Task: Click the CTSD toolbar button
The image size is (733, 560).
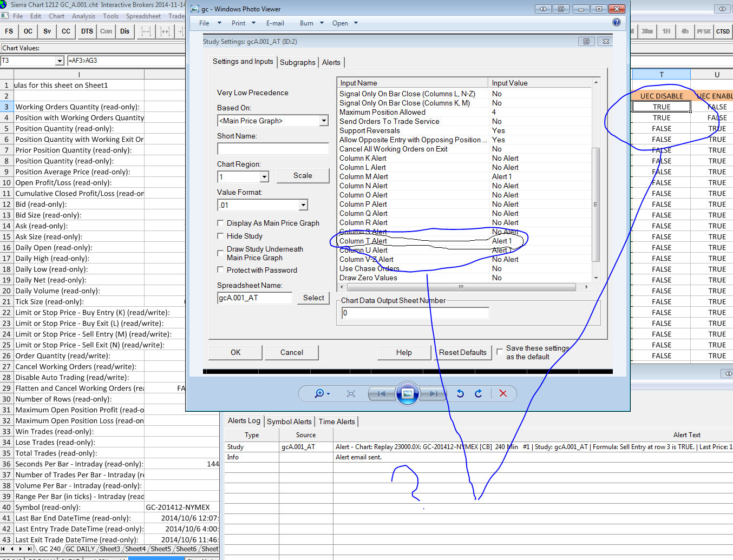Action: 723,31
